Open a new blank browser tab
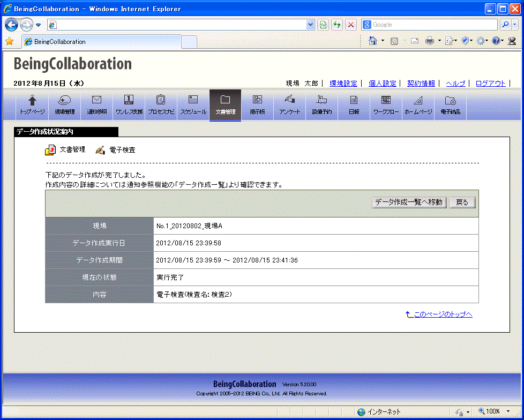524x420 pixels. point(189,42)
